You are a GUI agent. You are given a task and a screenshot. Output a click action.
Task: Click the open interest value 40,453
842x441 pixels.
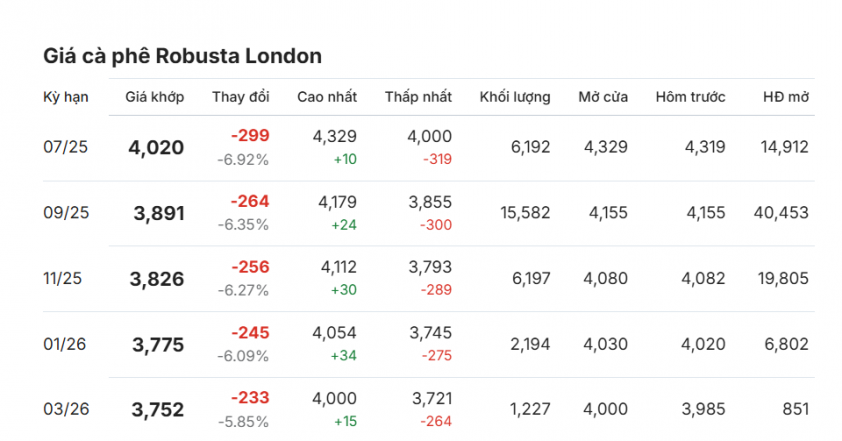(781, 213)
